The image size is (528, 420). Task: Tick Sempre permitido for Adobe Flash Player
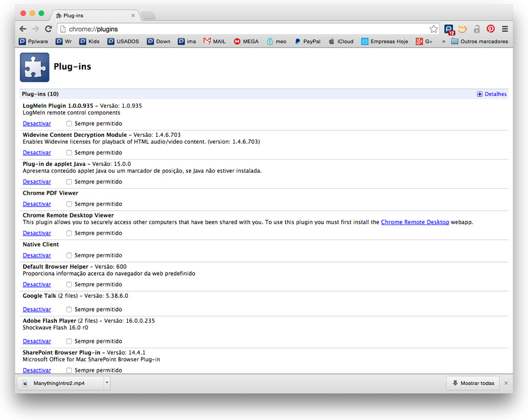69,341
